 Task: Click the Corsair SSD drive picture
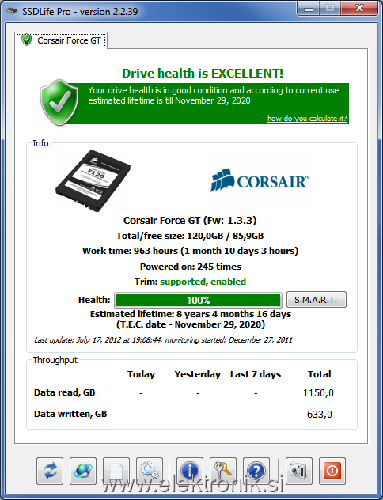[x=93, y=181]
